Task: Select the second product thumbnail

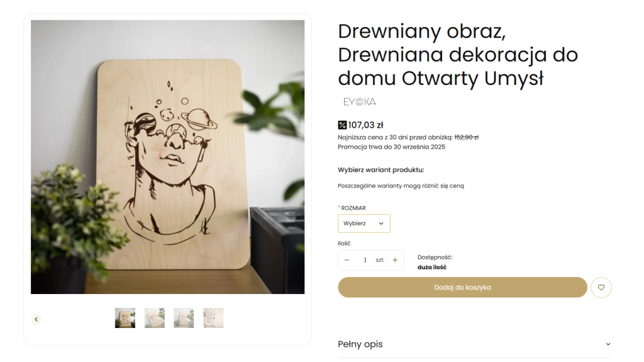Action: [155, 318]
